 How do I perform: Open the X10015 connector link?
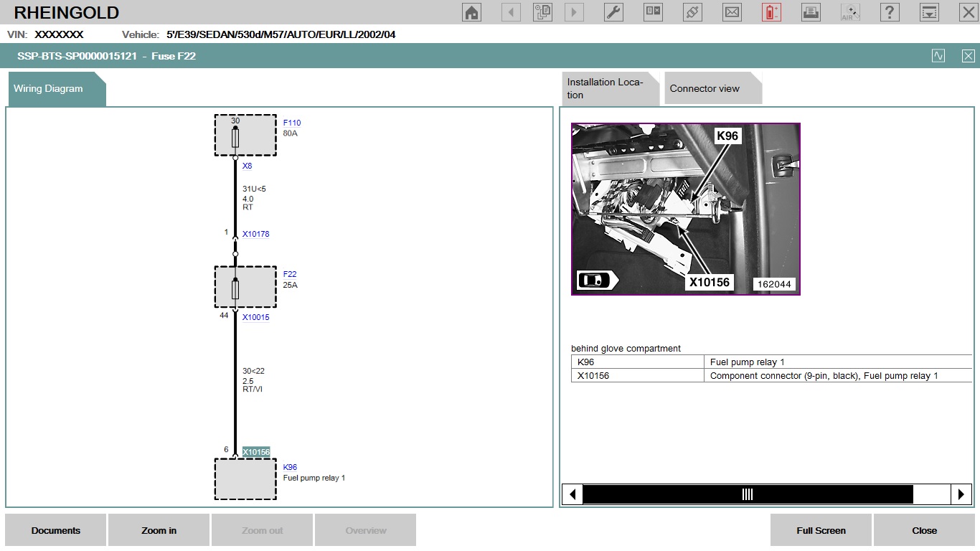[255, 317]
